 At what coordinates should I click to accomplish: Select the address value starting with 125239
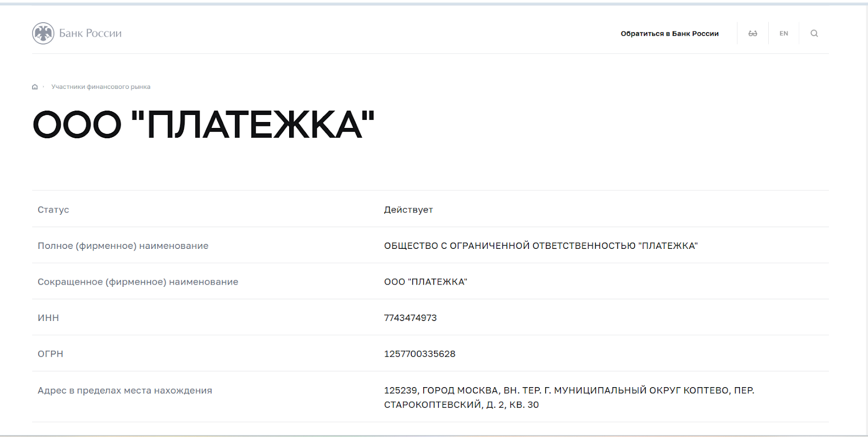tap(569, 397)
